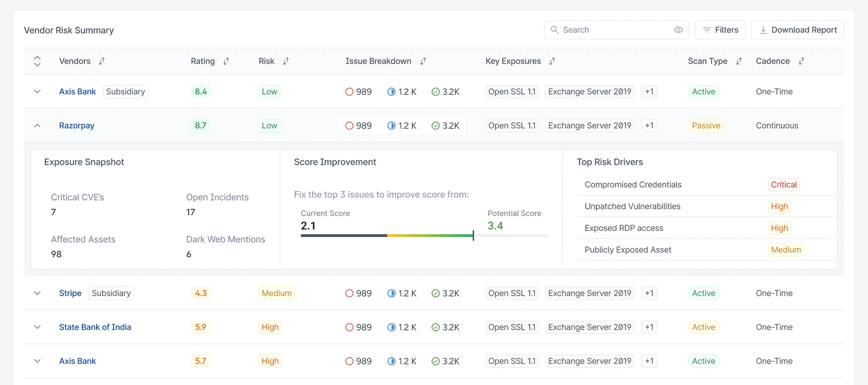Expand the Axis Bank Subsidiary row
868x385 pixels.
(37, 92)
